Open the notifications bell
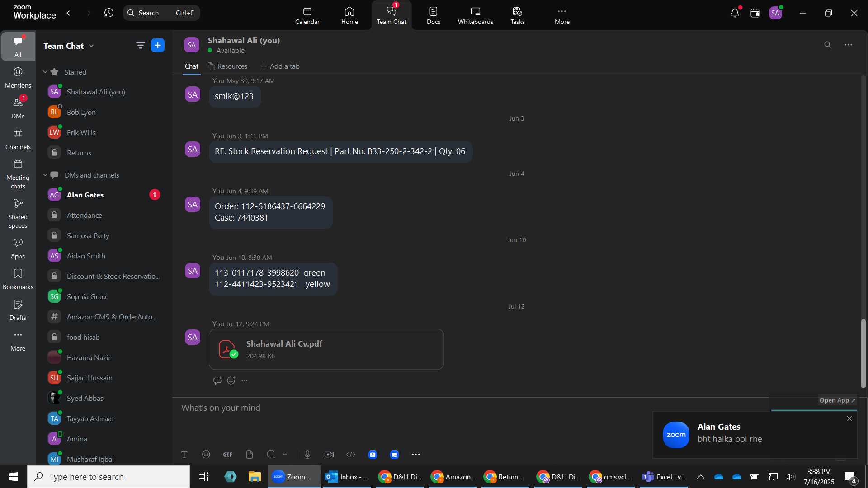The width and height of the screenshot is (868, 488). (735, 13)
